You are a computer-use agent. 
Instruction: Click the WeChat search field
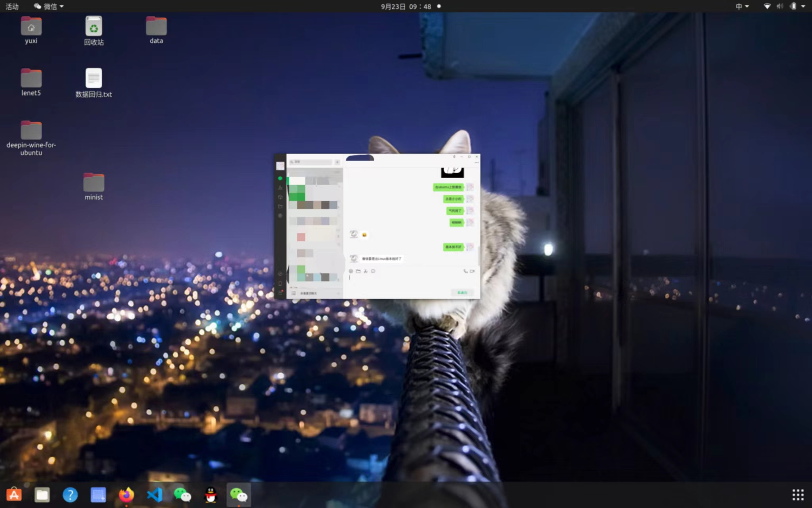coord(311,162)
